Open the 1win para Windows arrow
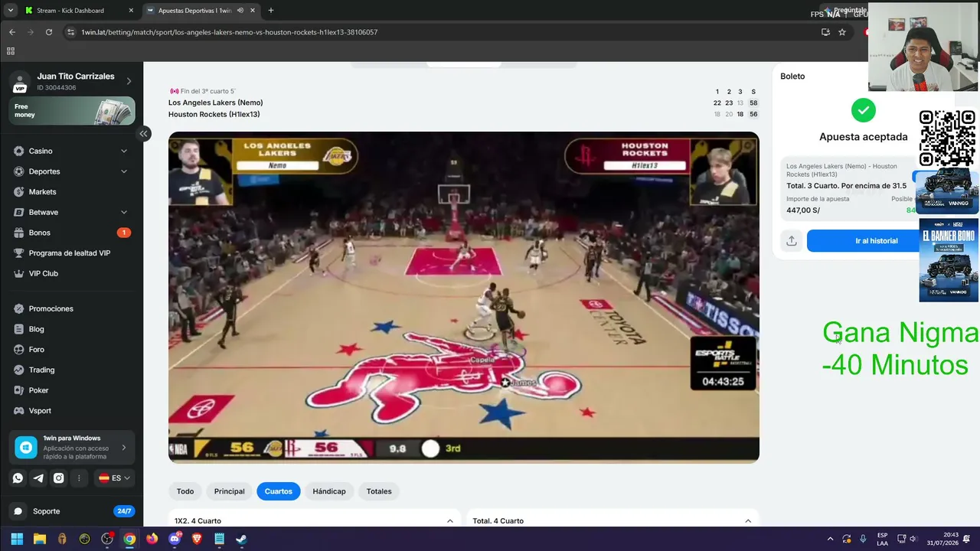 pyautogui.click(x=124, y=448)
